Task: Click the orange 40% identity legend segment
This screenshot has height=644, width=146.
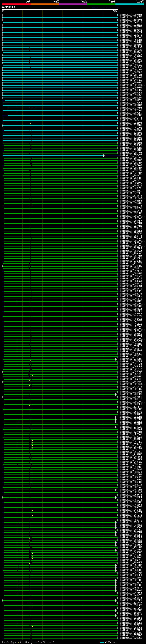Action: pos(44,4)
